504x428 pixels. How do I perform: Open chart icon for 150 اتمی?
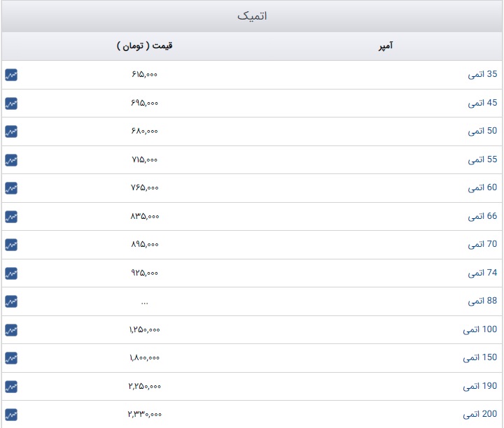point(11,358)
